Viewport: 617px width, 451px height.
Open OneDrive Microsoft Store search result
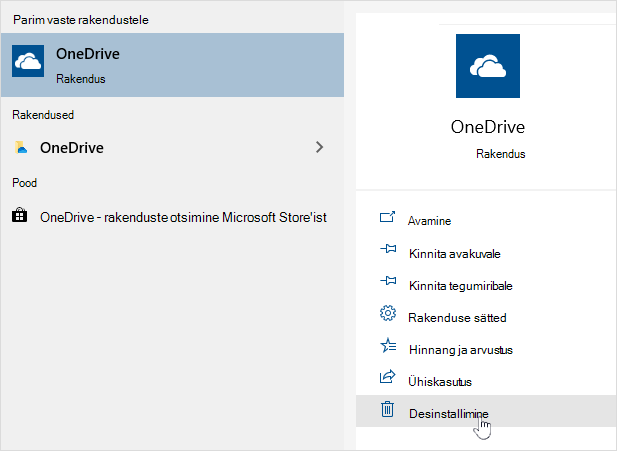point(172,217)
